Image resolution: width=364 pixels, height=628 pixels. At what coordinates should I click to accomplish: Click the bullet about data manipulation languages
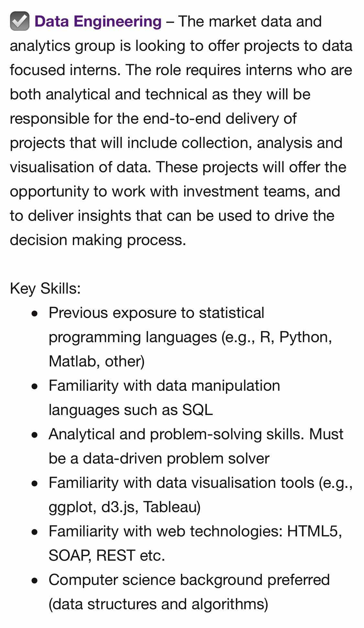164,386
